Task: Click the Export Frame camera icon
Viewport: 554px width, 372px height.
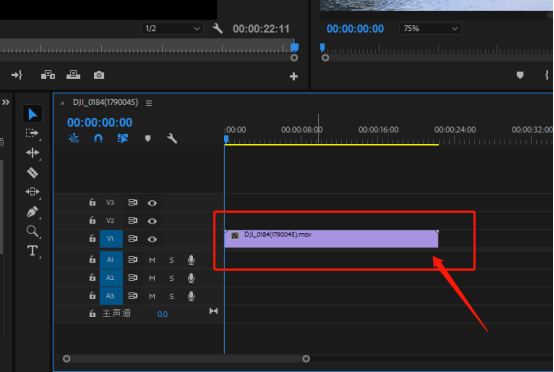Action: (99, 75)
